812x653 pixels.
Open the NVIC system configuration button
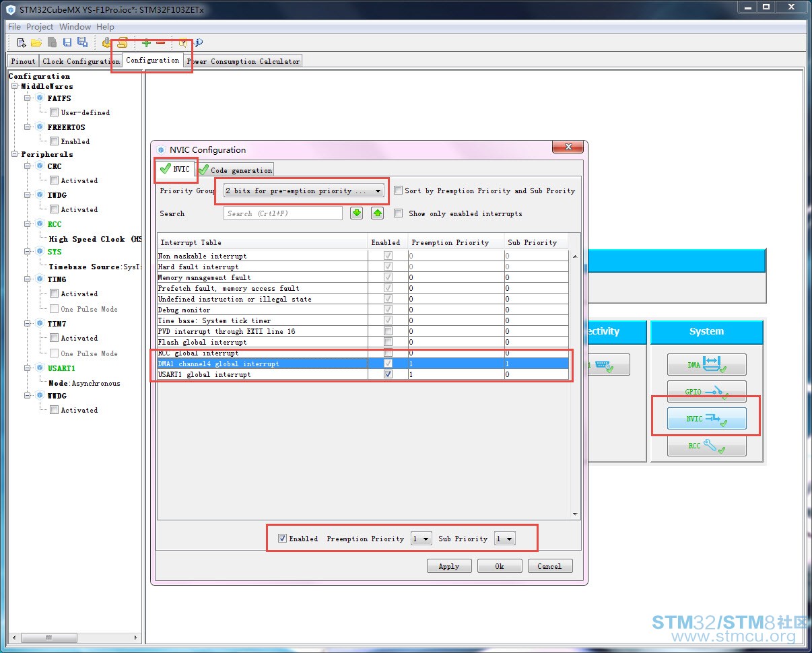click(x=706, y=418)
